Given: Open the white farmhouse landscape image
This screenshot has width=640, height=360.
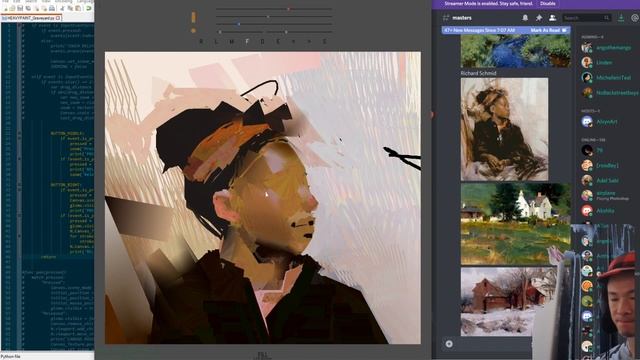Looking at the screenshot, I should click(x=516, y=224).
